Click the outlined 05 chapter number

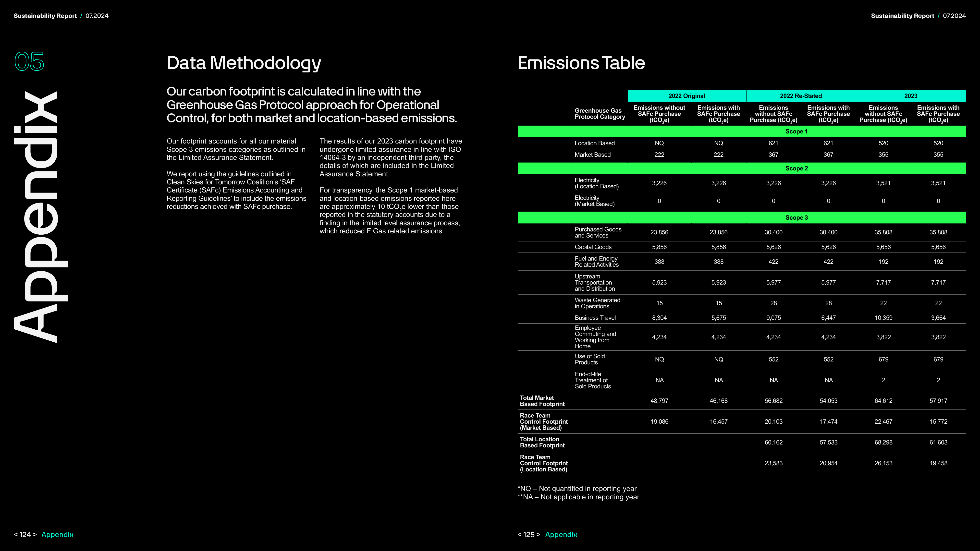(29, 61)
